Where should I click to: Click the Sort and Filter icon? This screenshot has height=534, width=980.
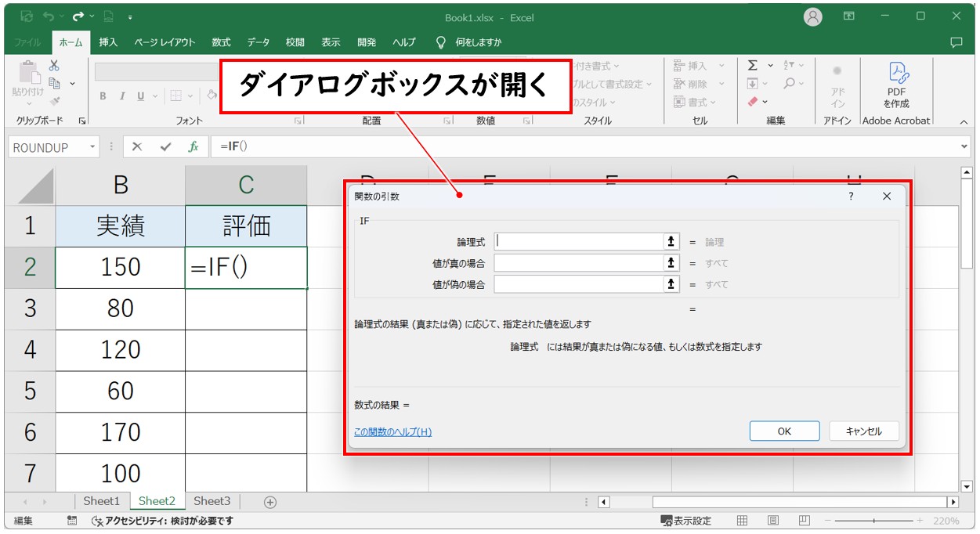(789, 66)
